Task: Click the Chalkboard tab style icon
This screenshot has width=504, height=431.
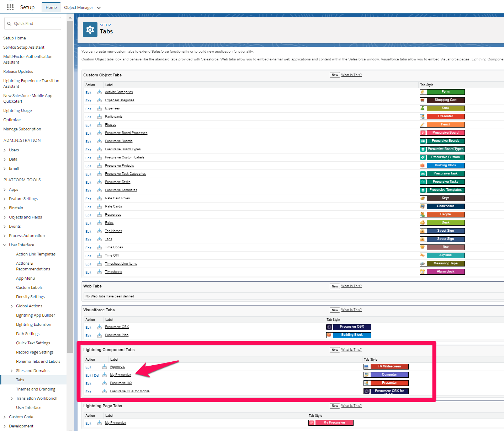Action: click(x=423, y=206)
